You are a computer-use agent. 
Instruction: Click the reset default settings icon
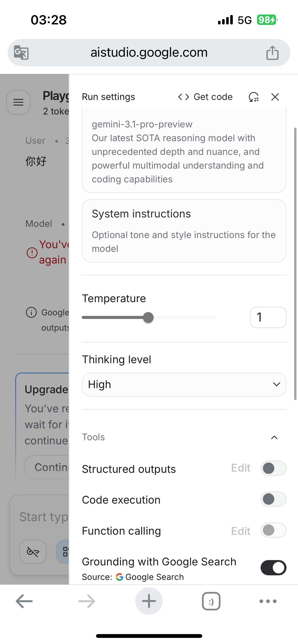coord(254,97)
